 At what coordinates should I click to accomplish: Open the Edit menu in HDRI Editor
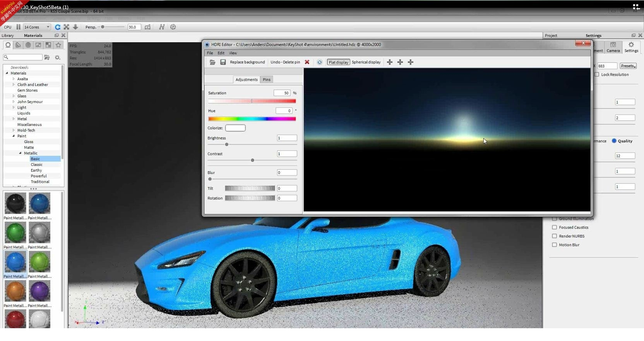click(221, 53)
